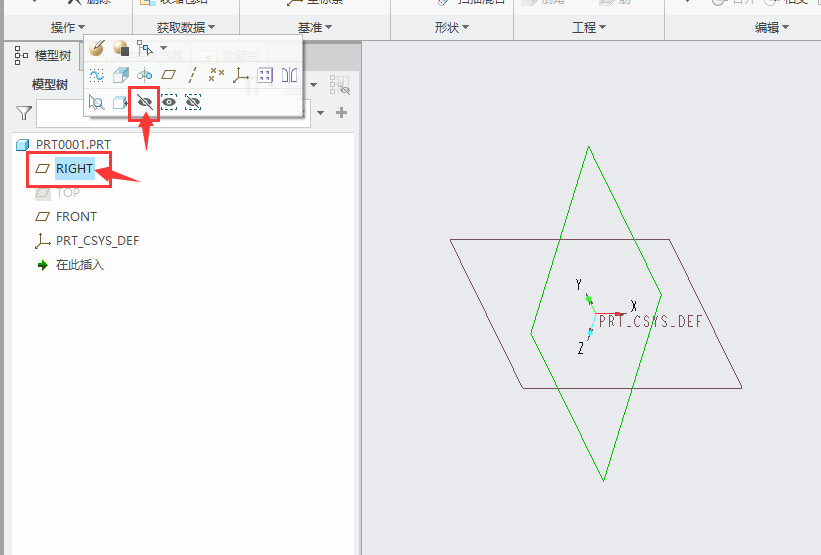Click the Pattern tool icon
821x555 pixels.
pyautogui.click(x=265, y=75)
